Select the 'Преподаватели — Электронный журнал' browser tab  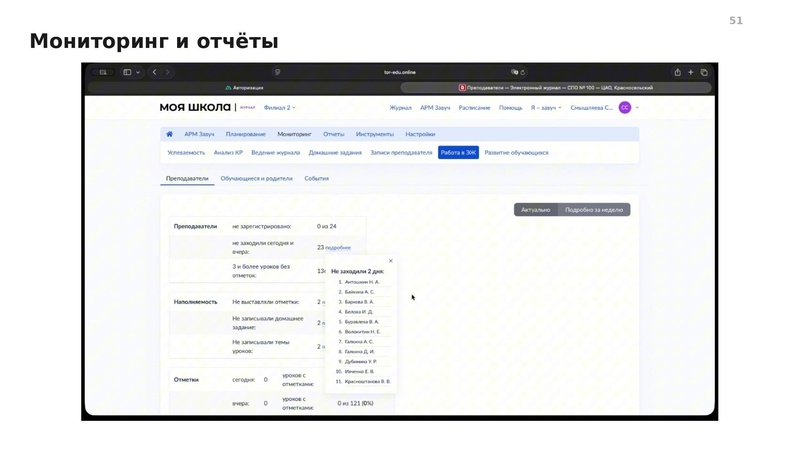coord(556,88)
